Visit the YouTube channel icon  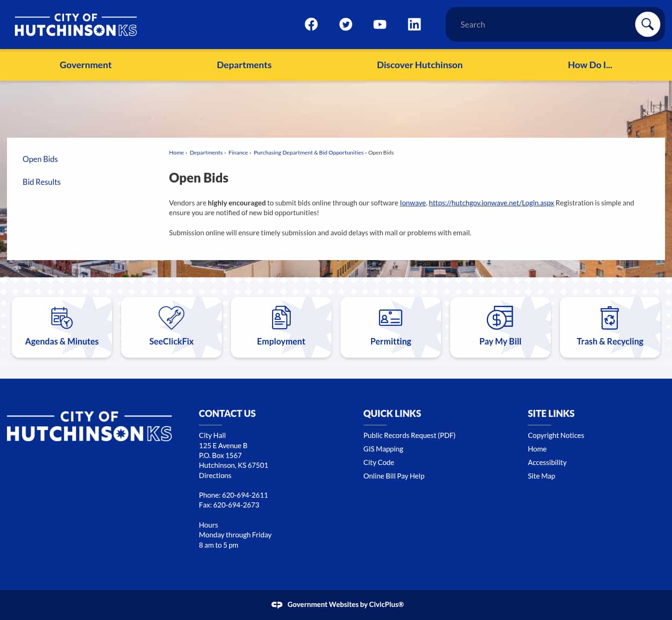(x=380, y=24)
